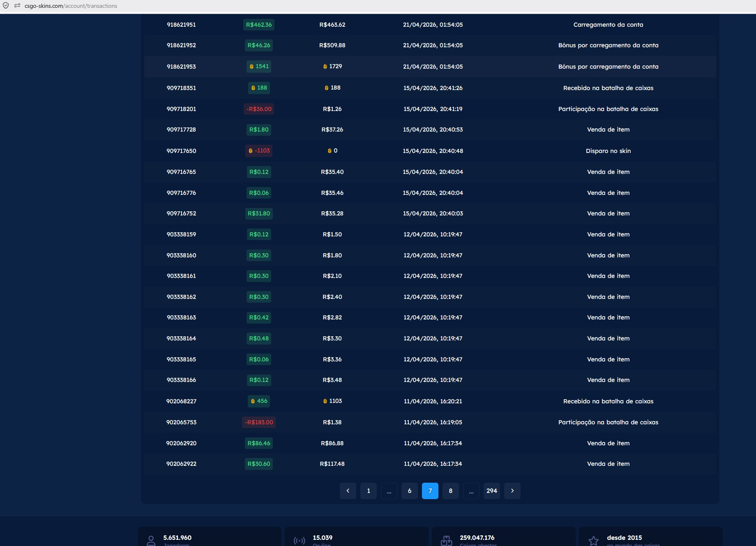Click Venda de item for 902062920
The image size is (756, 546).
608,443
